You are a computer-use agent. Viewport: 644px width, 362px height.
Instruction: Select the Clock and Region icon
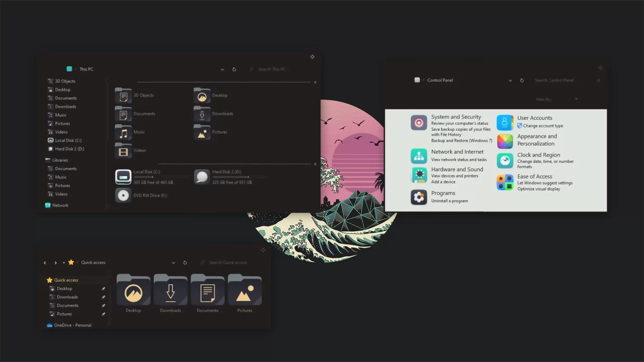click(x=505, y=160)
